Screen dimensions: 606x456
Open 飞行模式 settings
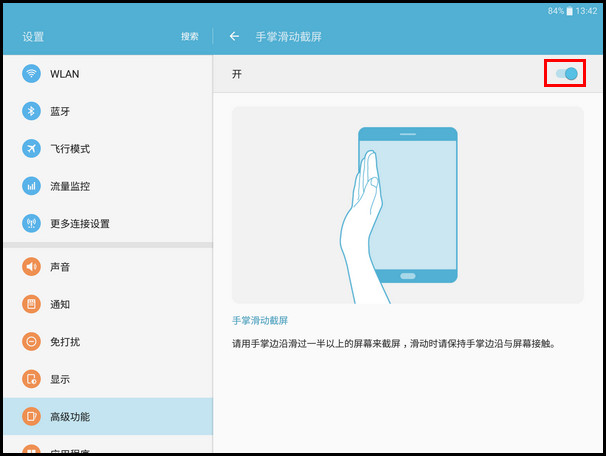[108, 149]
